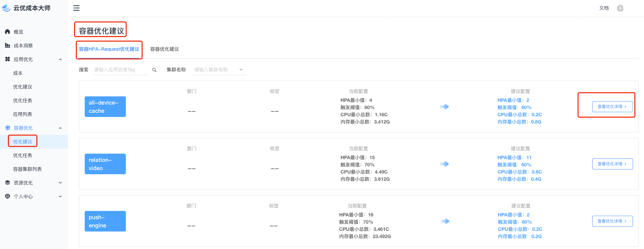This screenshot has height=249, width=644.
Task: Click the 个人中心 person icon
Action: tap(8, 197)
